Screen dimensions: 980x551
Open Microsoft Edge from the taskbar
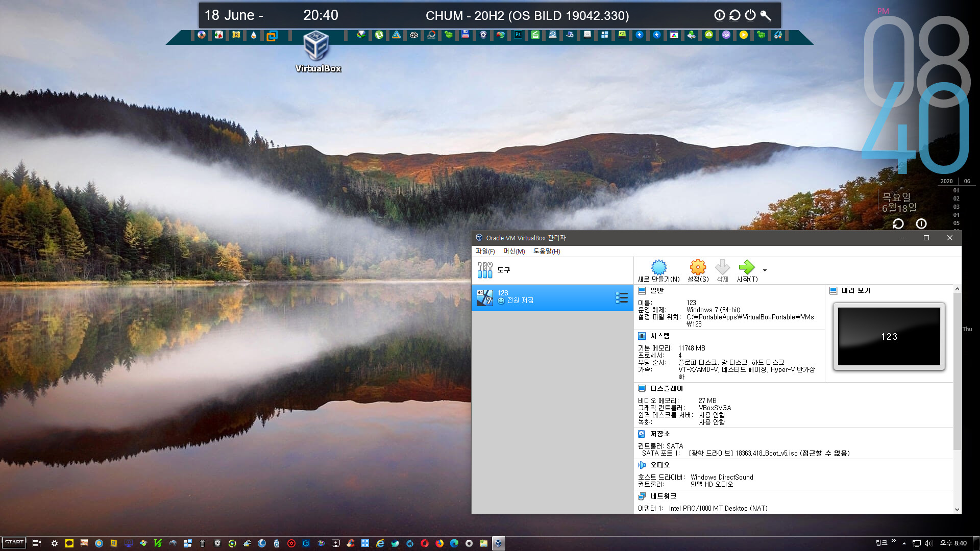(x=454, y=543)
